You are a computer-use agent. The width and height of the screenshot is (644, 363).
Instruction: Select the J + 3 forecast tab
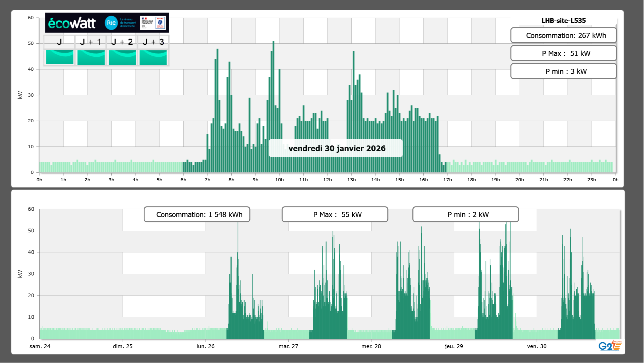153,42
